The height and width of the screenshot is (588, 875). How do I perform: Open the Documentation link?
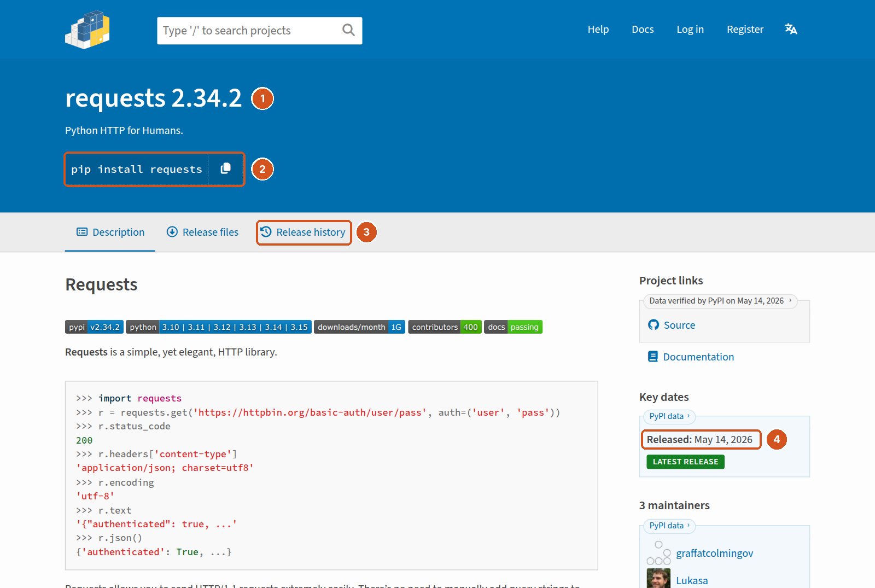click(x=698, y=357)
